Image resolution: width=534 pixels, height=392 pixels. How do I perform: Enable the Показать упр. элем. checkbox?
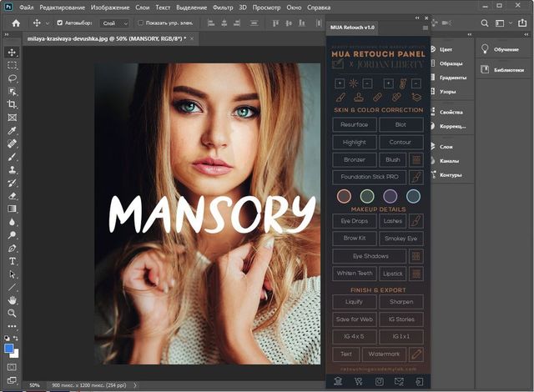pos(140,23)
